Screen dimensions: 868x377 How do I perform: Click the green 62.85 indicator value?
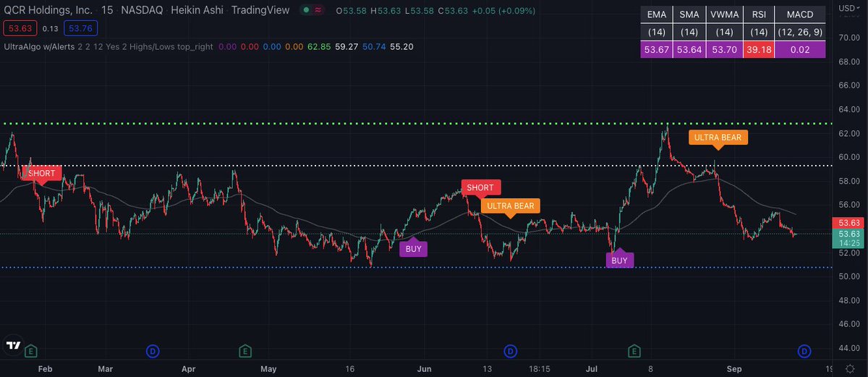point(319,46)
